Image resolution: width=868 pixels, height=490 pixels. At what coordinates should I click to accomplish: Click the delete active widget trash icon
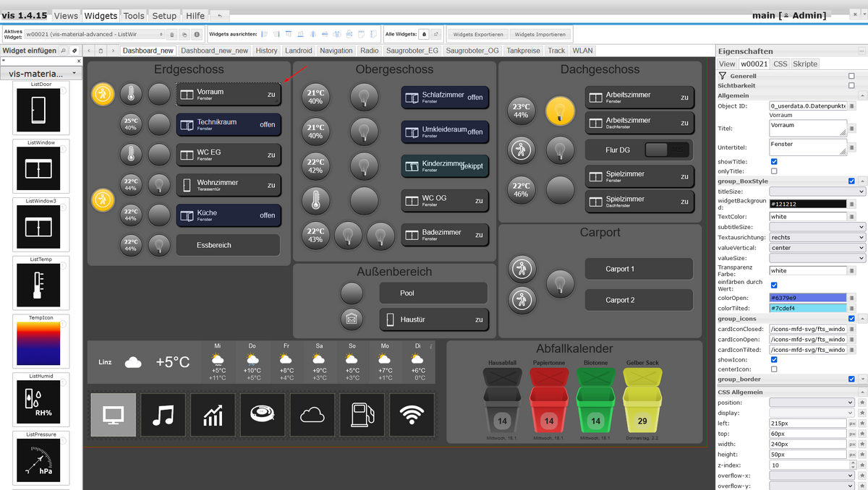(172, 34)
